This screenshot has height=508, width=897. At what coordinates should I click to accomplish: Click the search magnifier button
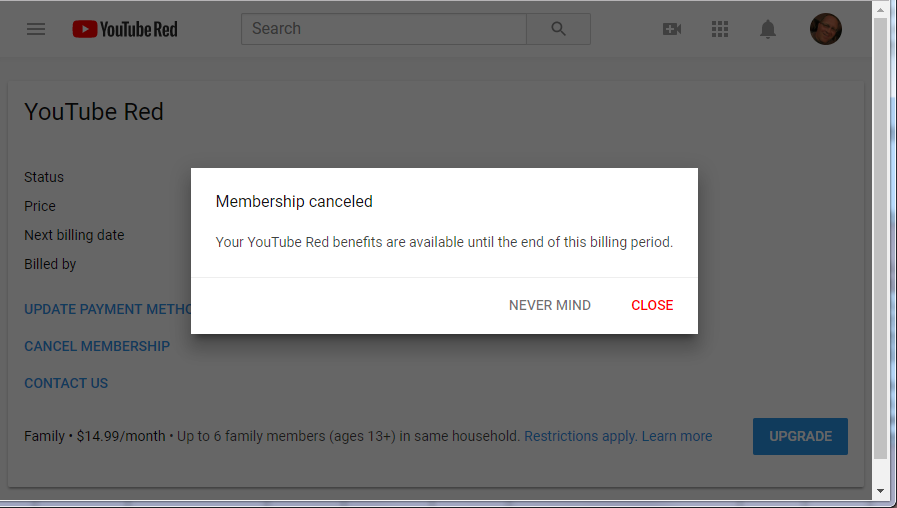click(558, 29)
